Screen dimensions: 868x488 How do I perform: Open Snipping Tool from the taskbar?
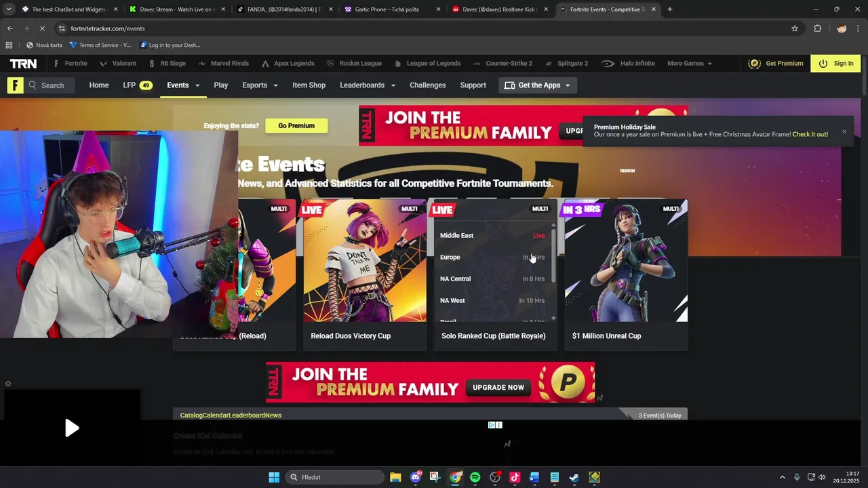coord(435,477)
